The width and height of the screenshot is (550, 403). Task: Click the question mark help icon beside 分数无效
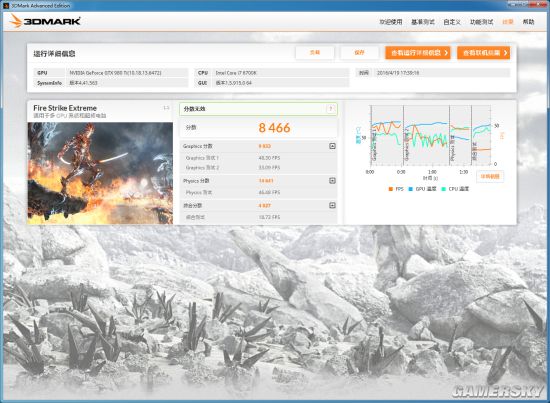click(330, 109)
